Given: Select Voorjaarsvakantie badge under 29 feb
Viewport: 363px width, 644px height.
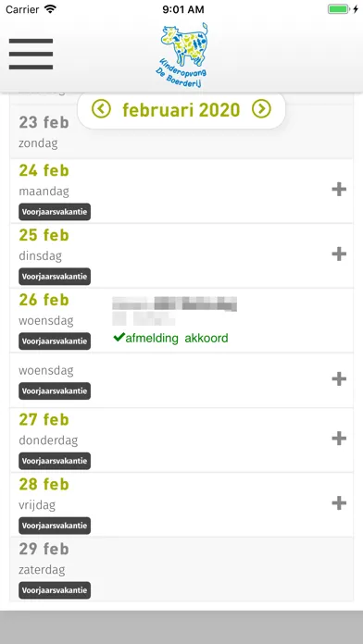Looking at the screenshot, I should (x=55, y=590).
